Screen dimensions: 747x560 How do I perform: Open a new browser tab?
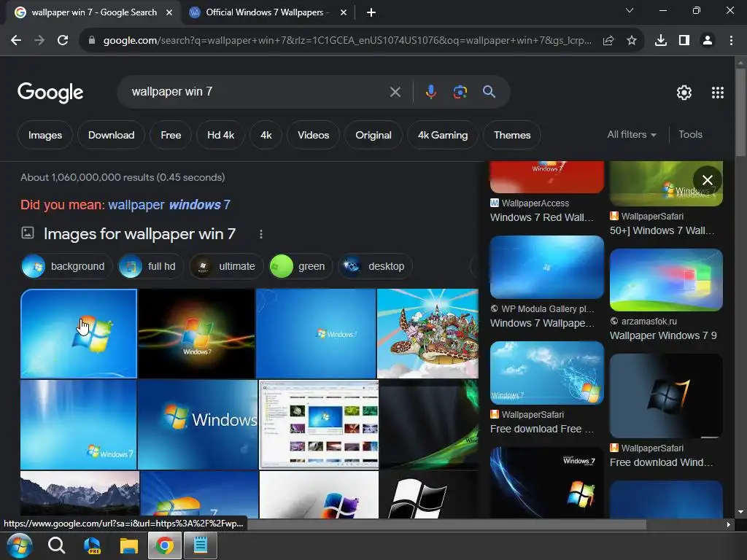(371, 12)
